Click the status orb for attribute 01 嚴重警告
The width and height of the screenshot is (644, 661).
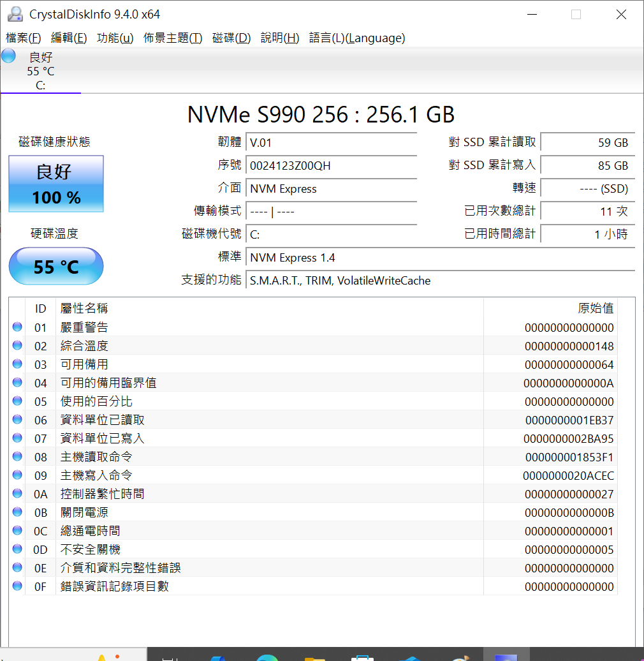tap(17, 327)
